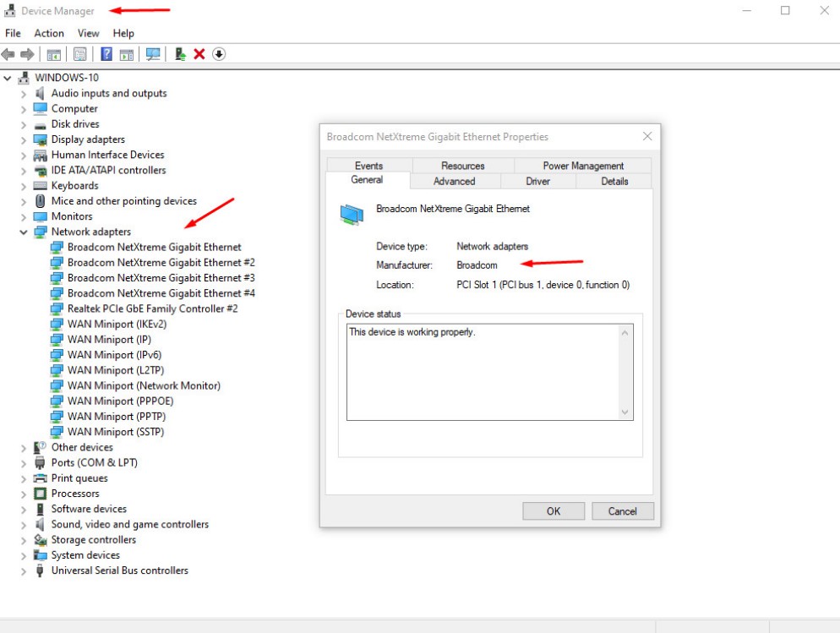Switch to the Resources tab
The image size is (840, 633).
coord(463,166)
